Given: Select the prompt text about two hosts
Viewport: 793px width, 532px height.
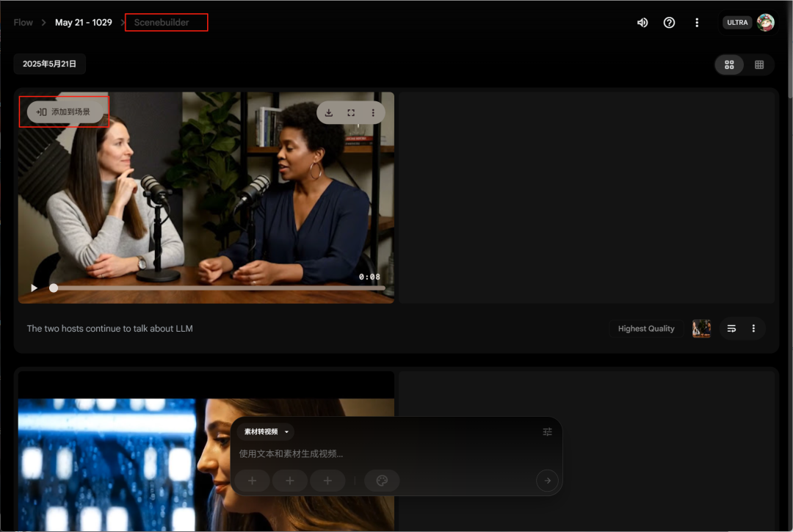Looking at the screenshot, I should (x=109, y=329).
